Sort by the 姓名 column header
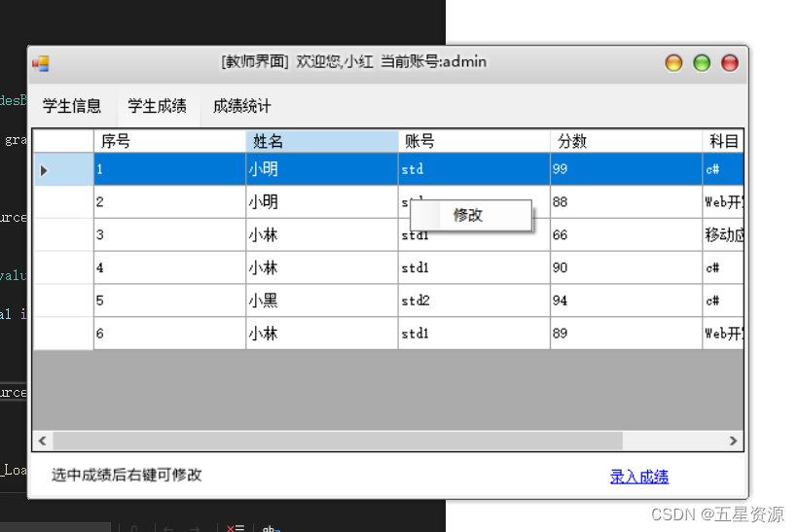 [x=322, y=141]
